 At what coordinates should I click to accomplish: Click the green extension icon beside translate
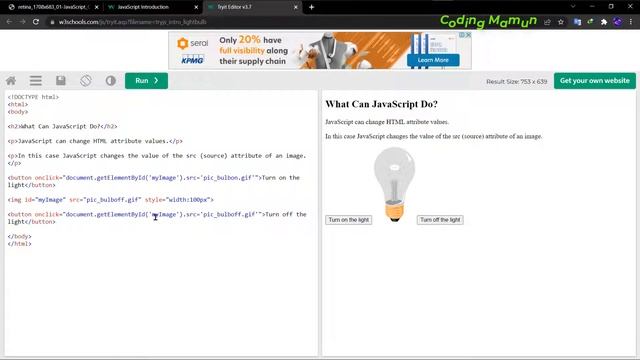(590, 22)
